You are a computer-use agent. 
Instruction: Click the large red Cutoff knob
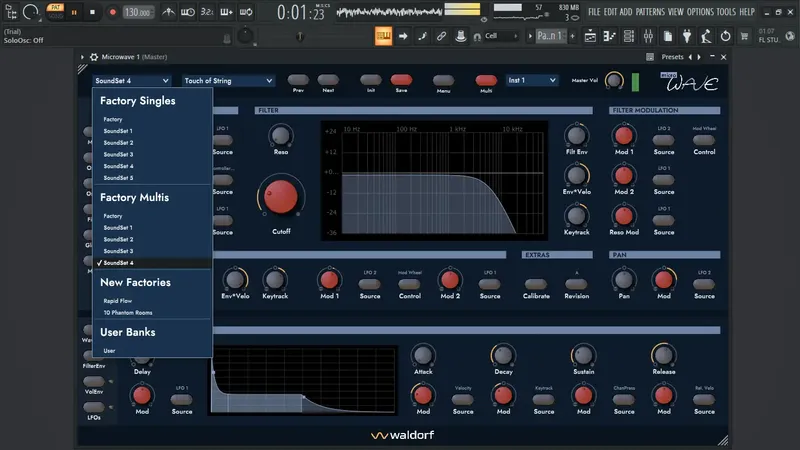click(281, 196)
